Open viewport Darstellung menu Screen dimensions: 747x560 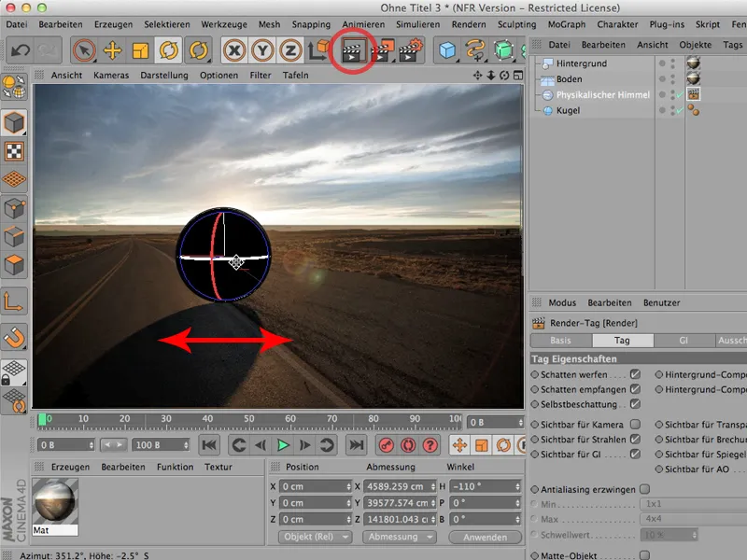click(x=164, y=76)
